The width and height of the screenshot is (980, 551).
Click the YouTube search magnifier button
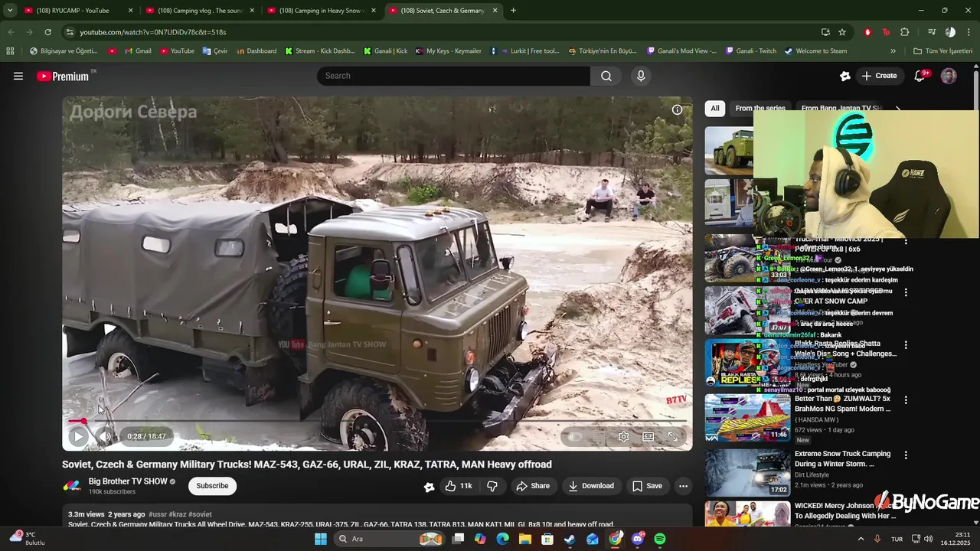coord(606,76)
